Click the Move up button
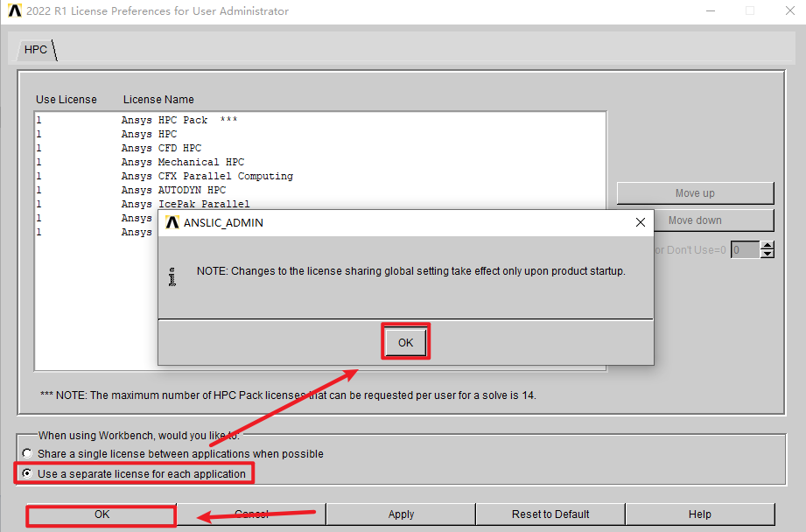The image size is (806, 532). click(x=695, y=193)
